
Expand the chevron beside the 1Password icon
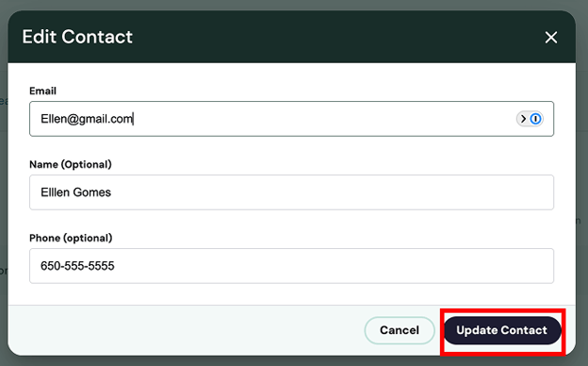[x=523, y=119]
